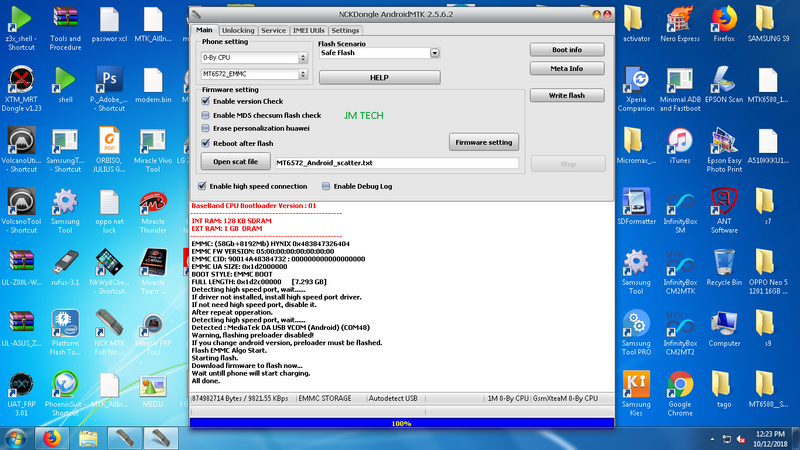Launch Google Chrome desktop icon
This screenshot has width=800, height=450.
[680, 394]
